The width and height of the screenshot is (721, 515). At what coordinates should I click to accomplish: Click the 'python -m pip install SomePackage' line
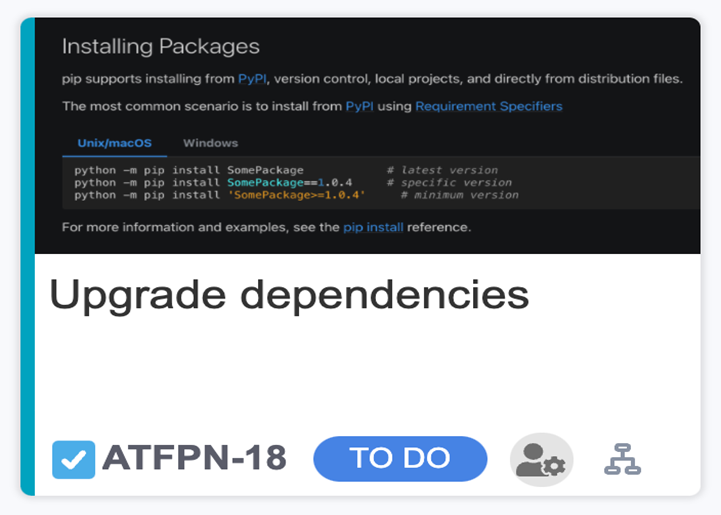189,170
